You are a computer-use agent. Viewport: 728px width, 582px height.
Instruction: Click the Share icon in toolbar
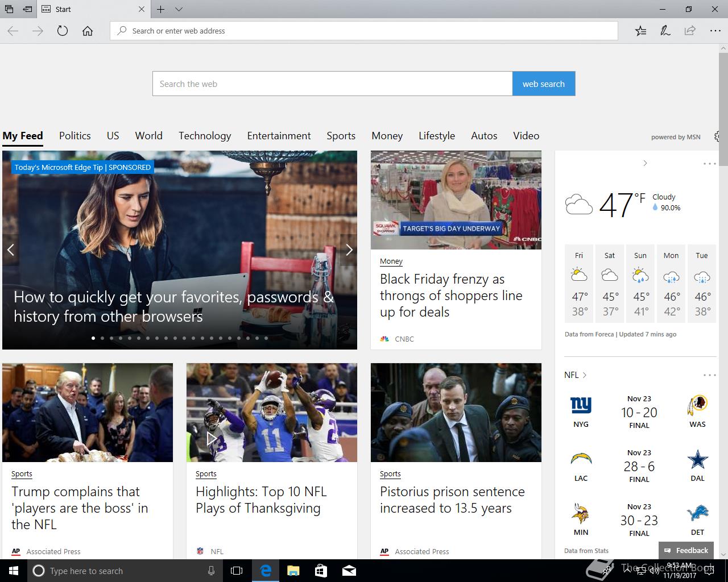[690, 31]
